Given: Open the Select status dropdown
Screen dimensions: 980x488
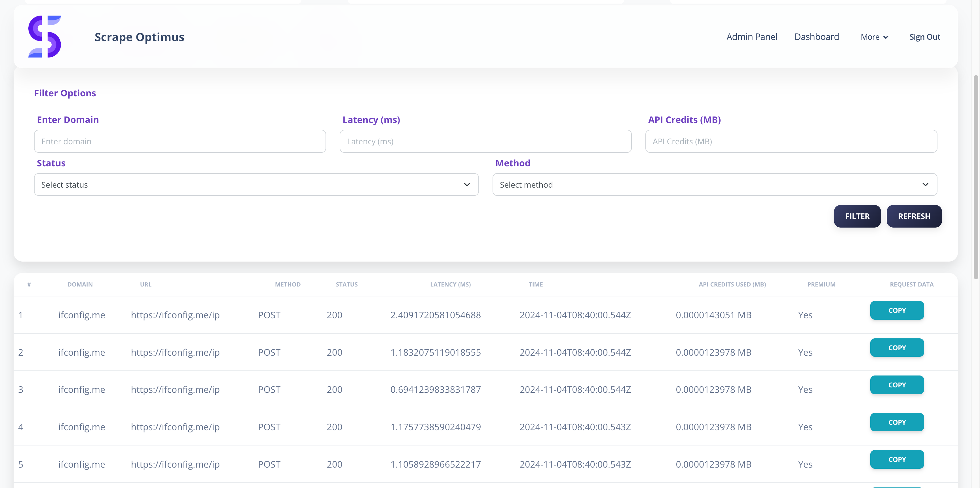Looking at the screenshot, I should [x=256, y=185].
